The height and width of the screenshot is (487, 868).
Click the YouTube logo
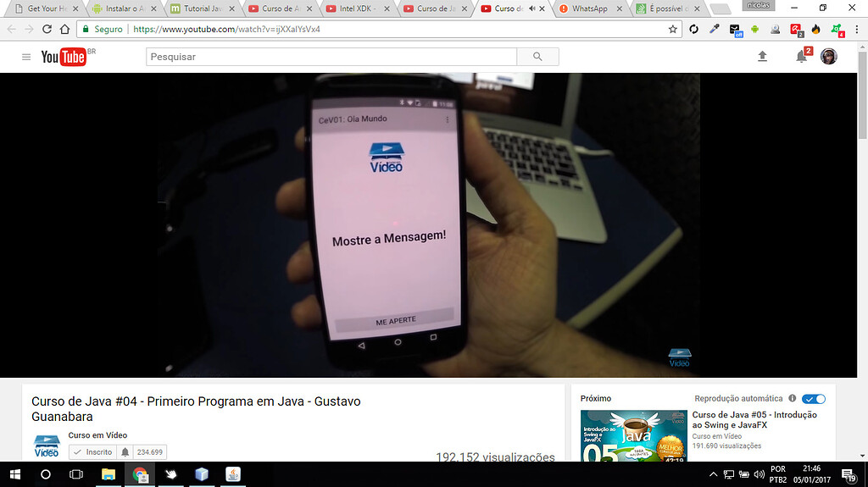click(64, 57)
